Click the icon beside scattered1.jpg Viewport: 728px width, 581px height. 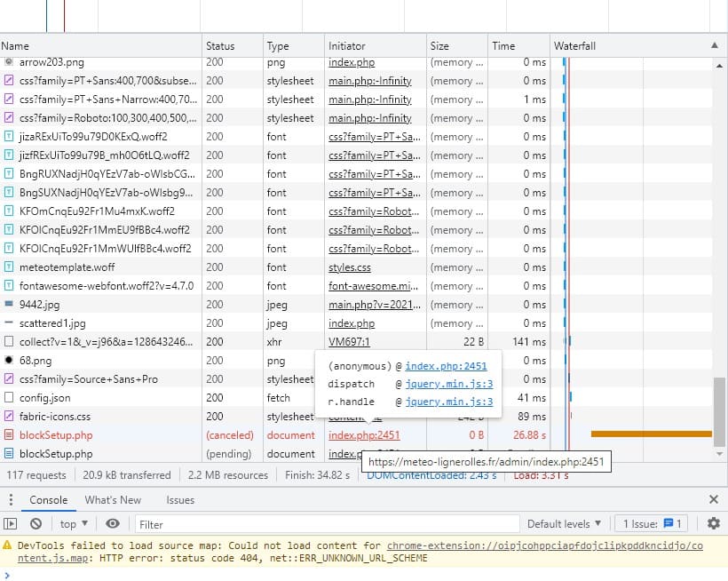coord(9,322)
